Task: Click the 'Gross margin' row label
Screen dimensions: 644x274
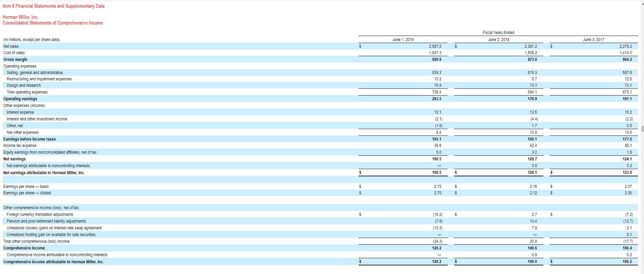Action: click(x=15, y=60)
